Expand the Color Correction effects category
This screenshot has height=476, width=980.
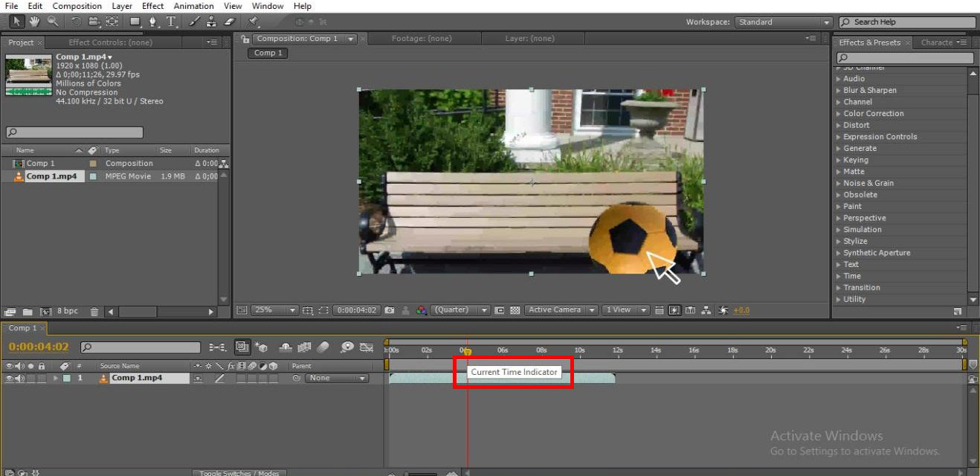(873, 114)
